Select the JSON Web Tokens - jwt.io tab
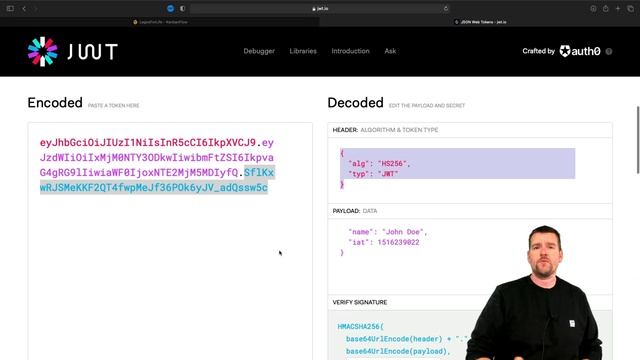 pos(480,22)
